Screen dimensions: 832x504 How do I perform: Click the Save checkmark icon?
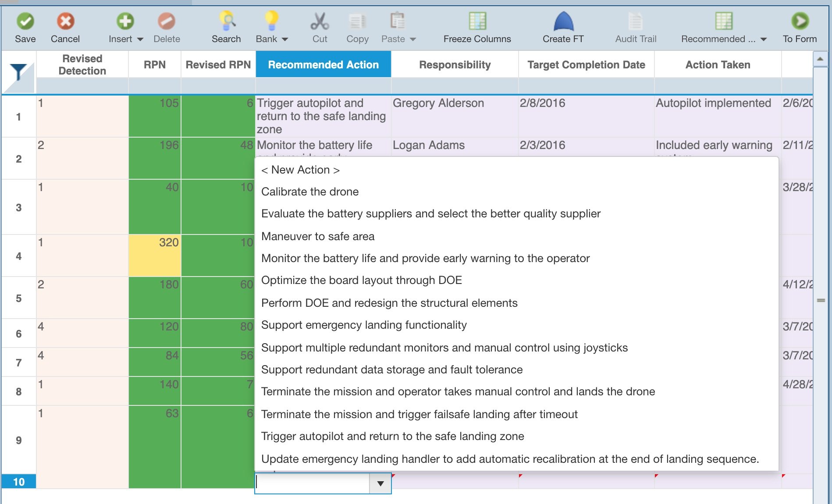tap(25, 21)
